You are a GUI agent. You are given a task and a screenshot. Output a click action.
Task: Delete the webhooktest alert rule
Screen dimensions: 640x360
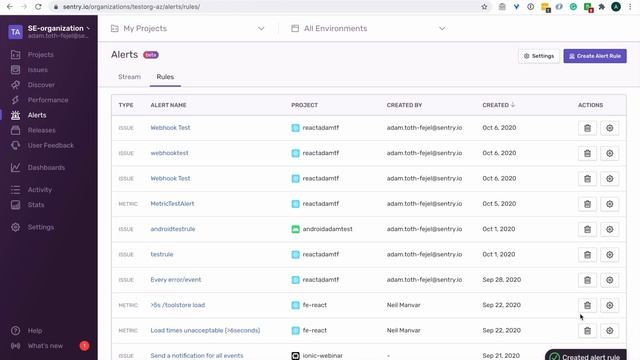coord(587,153)
